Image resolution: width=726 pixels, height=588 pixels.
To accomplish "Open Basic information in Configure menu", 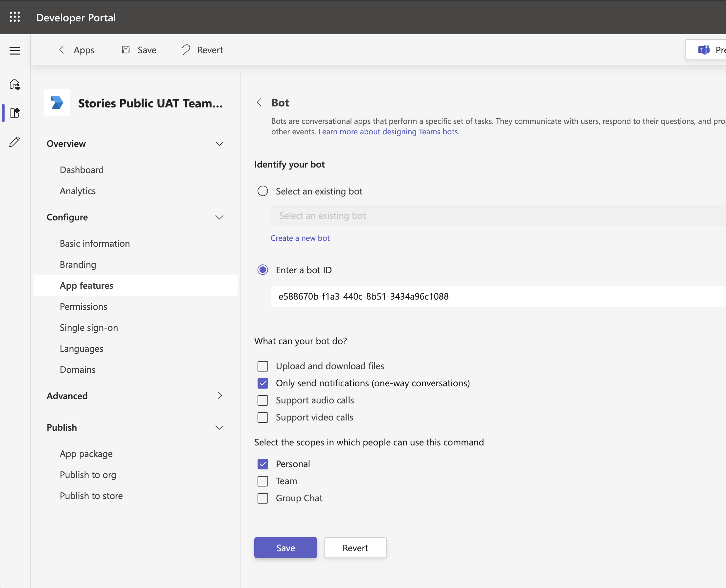I will [95, 243].
